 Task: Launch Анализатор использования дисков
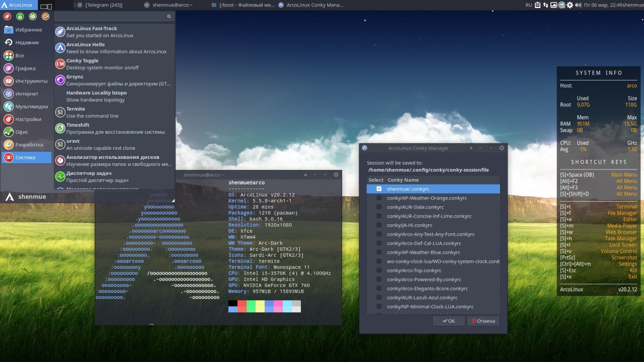(114, 160)
